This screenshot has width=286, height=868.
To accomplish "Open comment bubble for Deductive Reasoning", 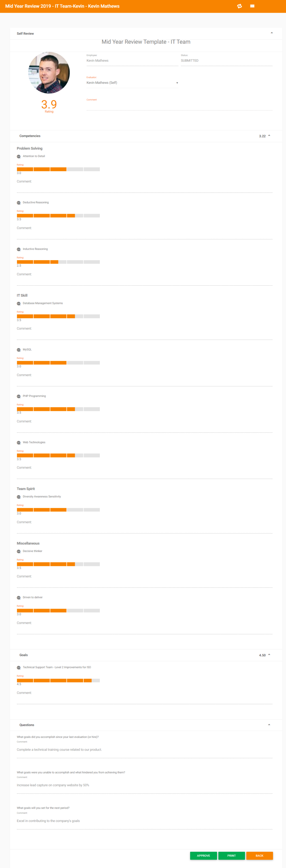I will click(18, 203).
